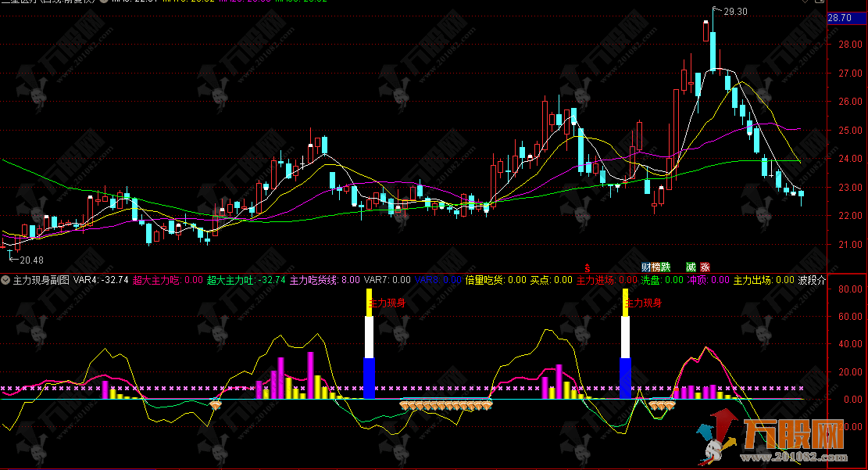Click the 财 marker icon

[x=646, y=267]
